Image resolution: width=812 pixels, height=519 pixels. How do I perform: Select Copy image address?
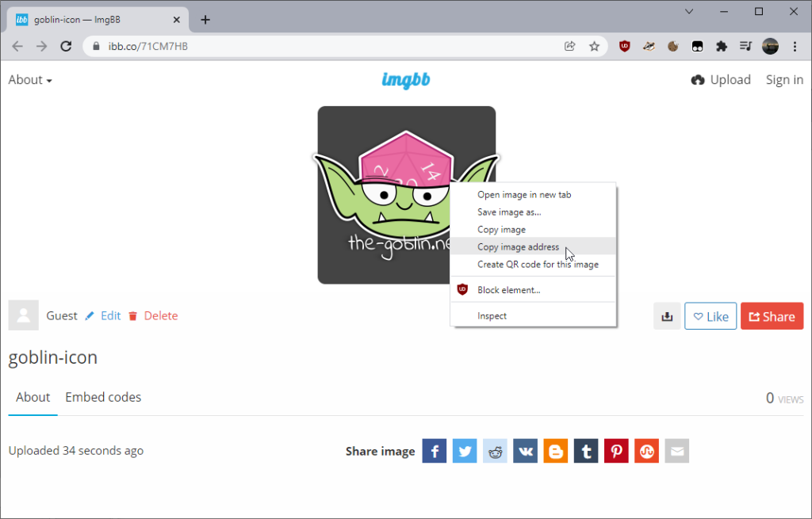point(533,247)
